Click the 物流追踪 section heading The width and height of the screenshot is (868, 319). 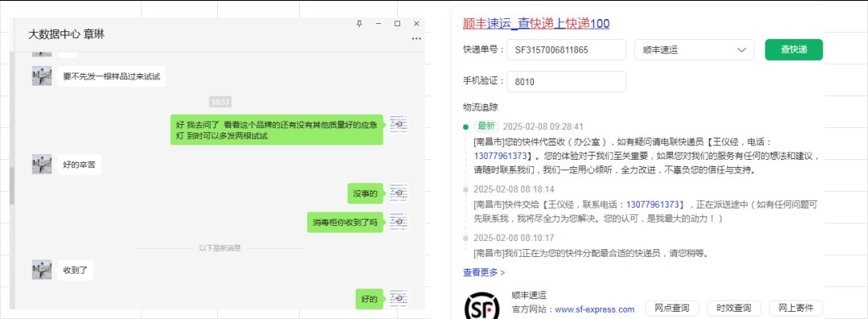click(480, 107)
